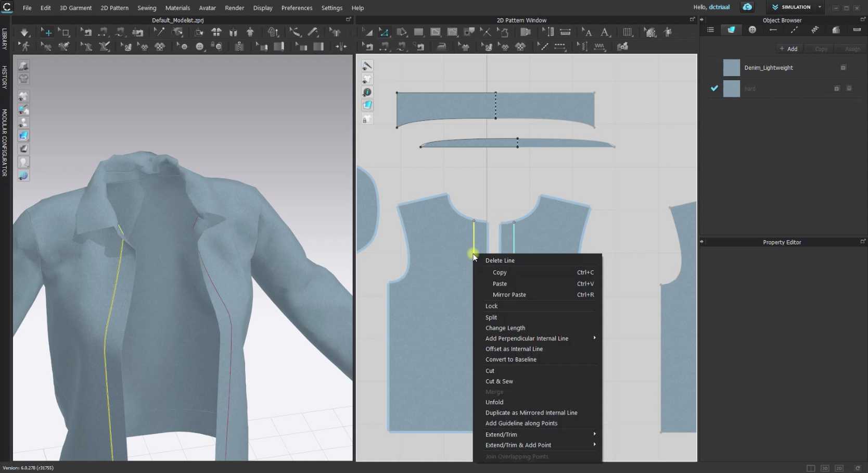The image size is (868, 473).
Task: Open the SIMULATION mode dropdown
Action: pos(819,7)
